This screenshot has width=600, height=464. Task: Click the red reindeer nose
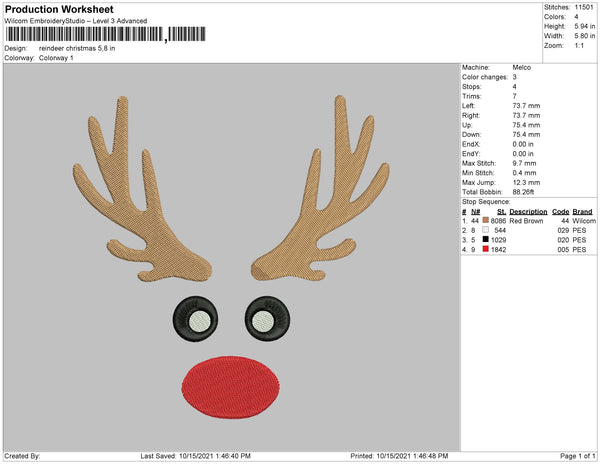click(x=230, y=387)
